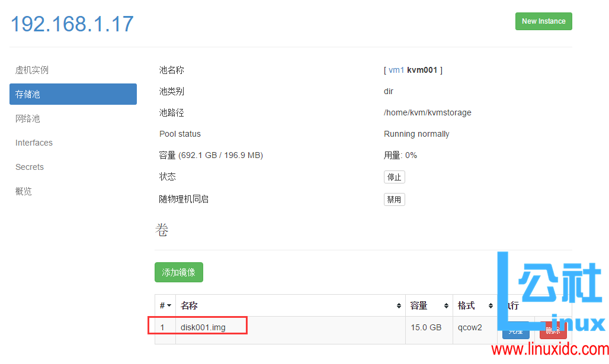Sort volumes by the 名称 column arrow

click(x=399, y=305)
